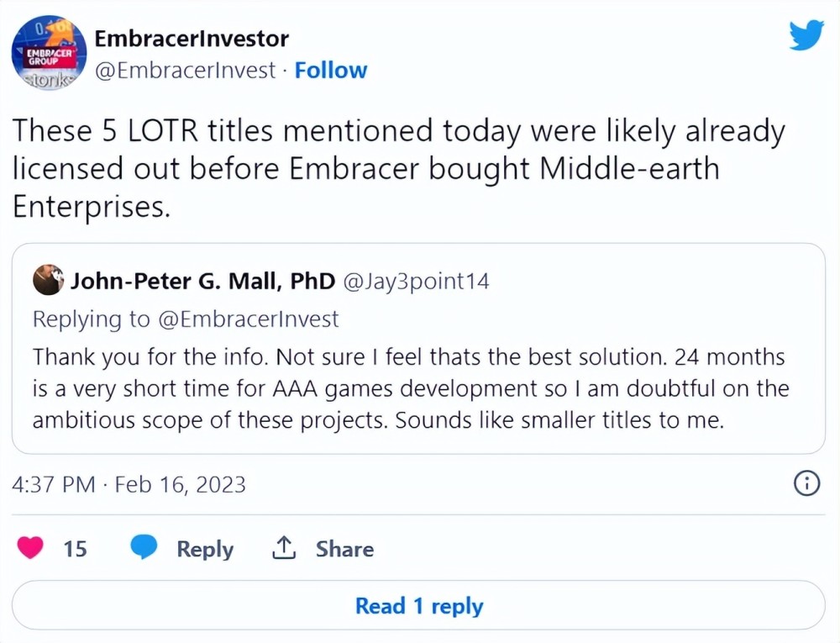The height and width of the screenshot is (643, 840).
Task: Open the main tweet text about LOTR titles
Action: tap(398, 168)
